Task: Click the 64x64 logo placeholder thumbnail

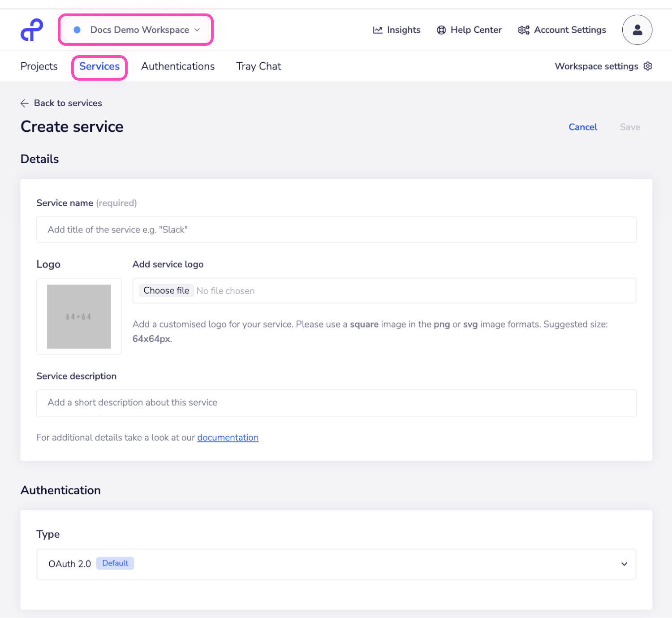Action: pos(79,316)
